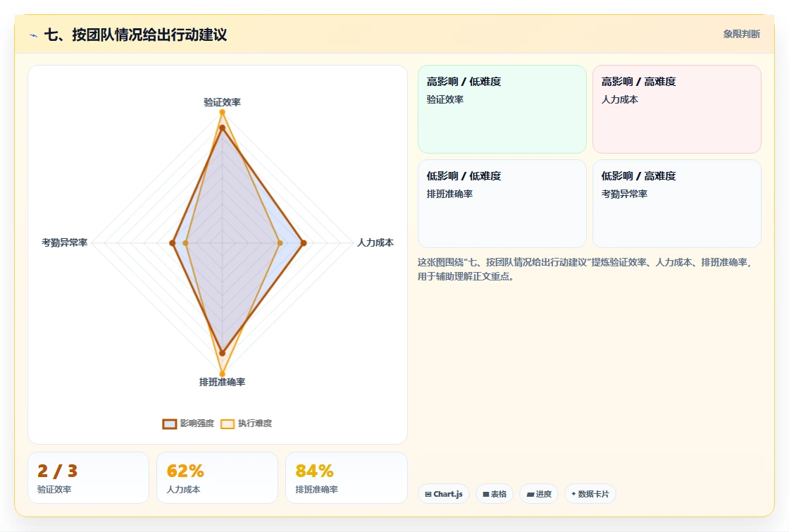Click 排班准确率 caption under 84%

[x=316, y=489]
